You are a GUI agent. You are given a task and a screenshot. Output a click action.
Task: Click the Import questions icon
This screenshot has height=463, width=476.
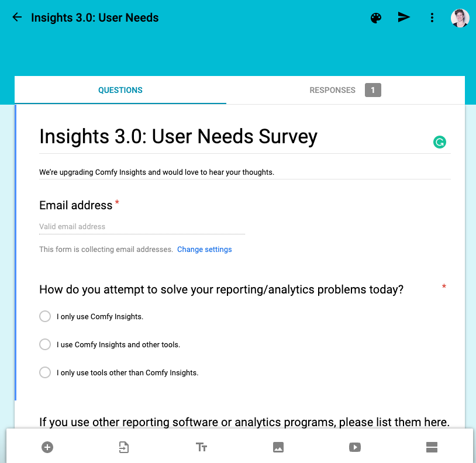pos(124,447)
